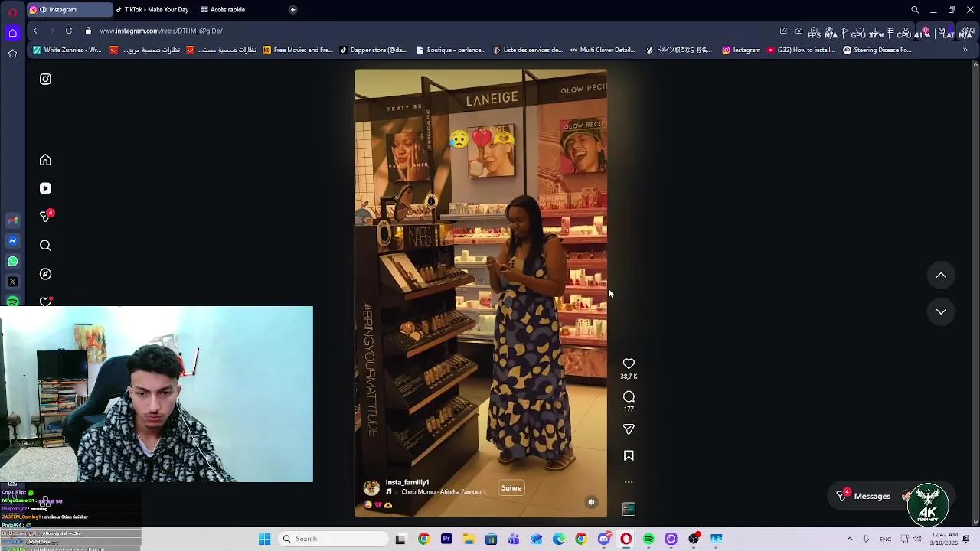Image resolution: width=980 pixels, height=551 pixels.
Task: Open White Zunnies bookmark
Action: pos(67,51)
